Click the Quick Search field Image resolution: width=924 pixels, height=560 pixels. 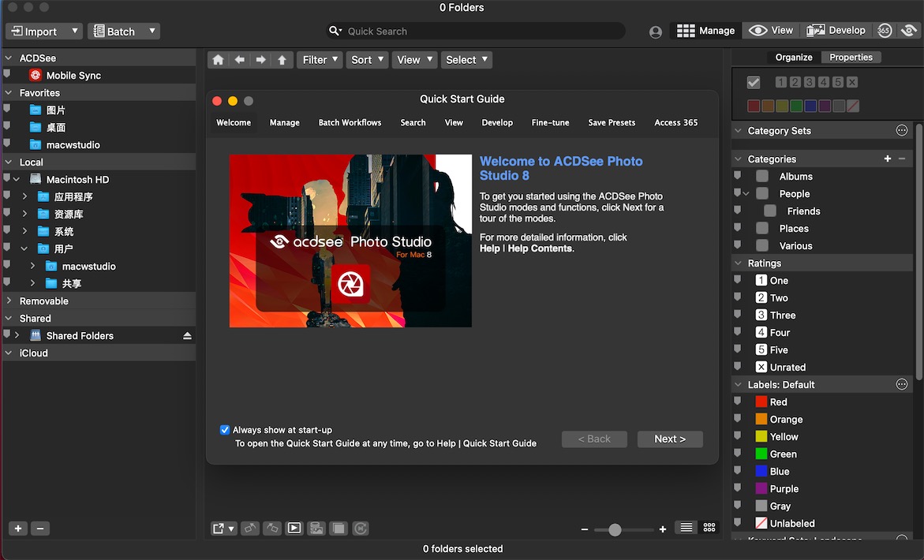click(x=476, y=32)
